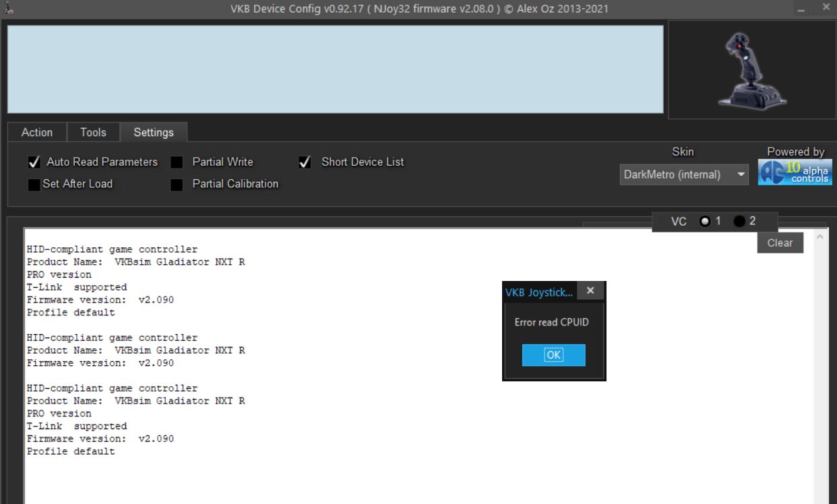Viewport: 837px width, 504px height.
Task: Select VC radio option 1
Action: pyautogui.click(x=705, y=221)
